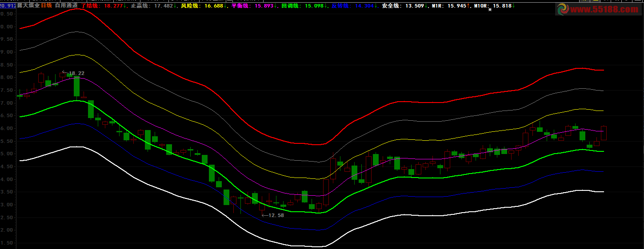Open the 自用通道 indicator name
The height and width of the screenshot is (249, 644).
[66, 6]
